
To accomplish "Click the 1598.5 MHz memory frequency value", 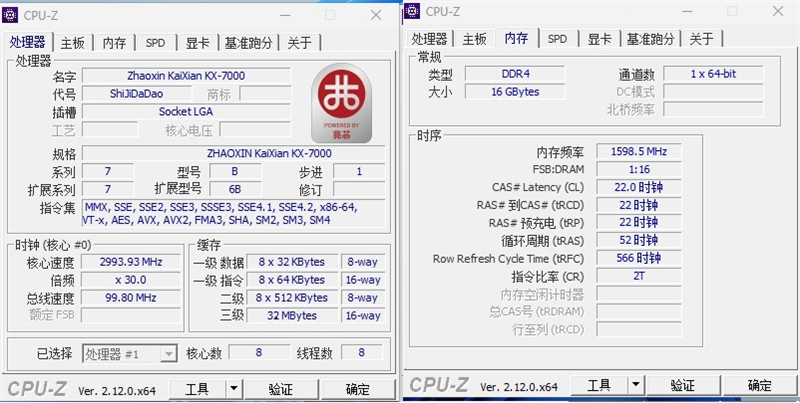I will (639, 151).
